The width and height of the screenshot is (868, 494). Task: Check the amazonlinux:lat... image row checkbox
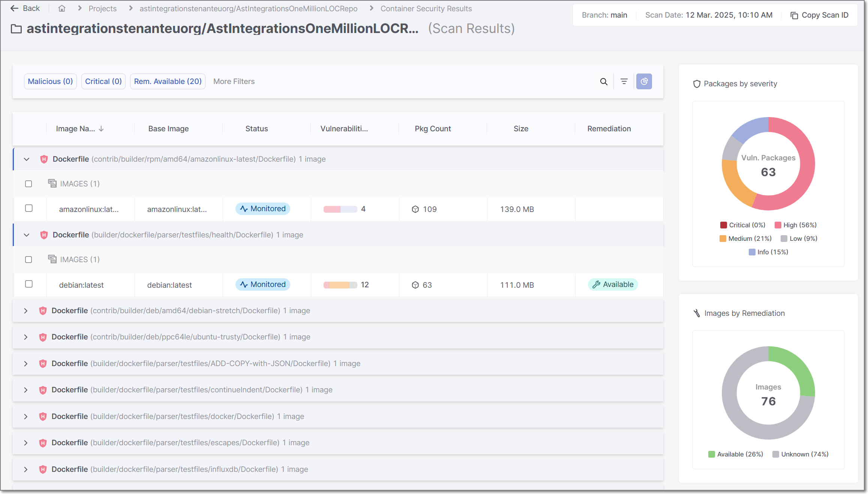click(29, 208)
